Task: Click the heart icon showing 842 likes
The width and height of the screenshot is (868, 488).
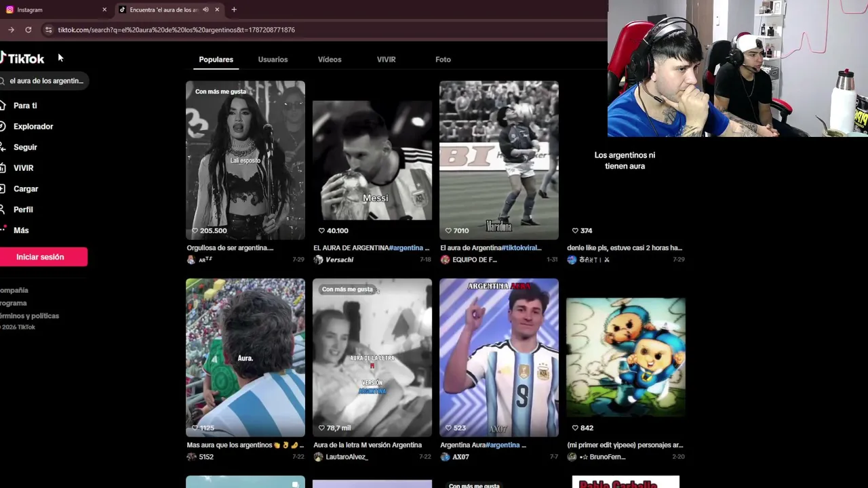Action: pyautogui.click(x=575, y=428)
